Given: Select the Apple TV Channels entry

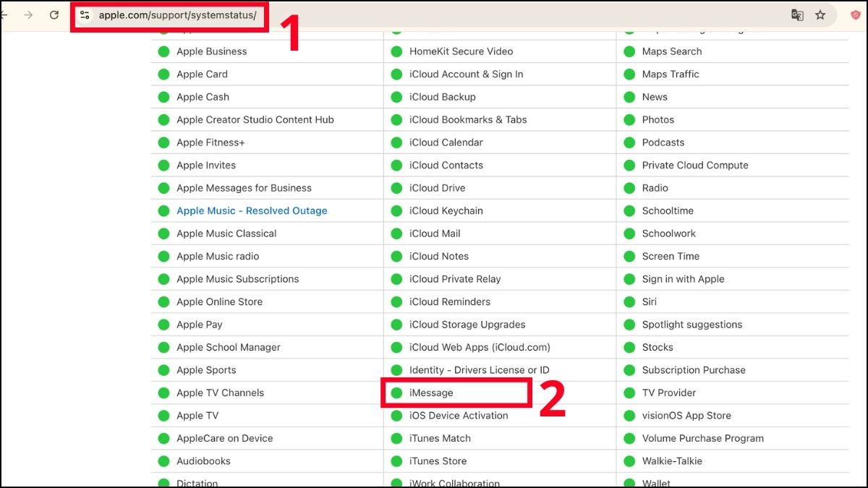Looking at the screenshot, I should (220, 393).
